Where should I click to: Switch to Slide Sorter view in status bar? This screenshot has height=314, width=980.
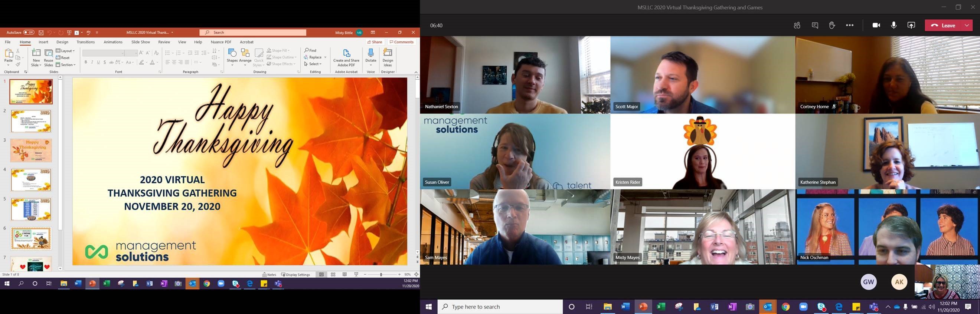[333, 274]
